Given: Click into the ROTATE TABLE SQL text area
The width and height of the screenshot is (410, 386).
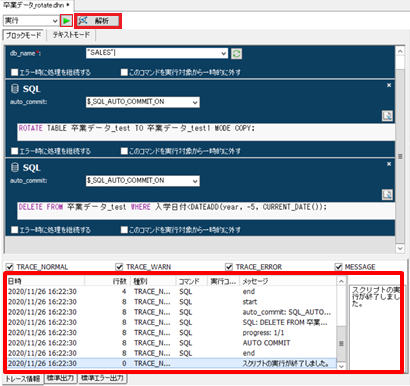Looking at the screenshot, I should pos(206,132).
